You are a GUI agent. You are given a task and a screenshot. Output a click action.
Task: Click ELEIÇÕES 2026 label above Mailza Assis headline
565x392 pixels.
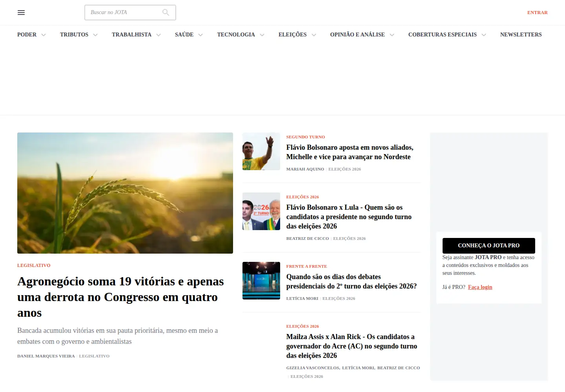(303, 326)
